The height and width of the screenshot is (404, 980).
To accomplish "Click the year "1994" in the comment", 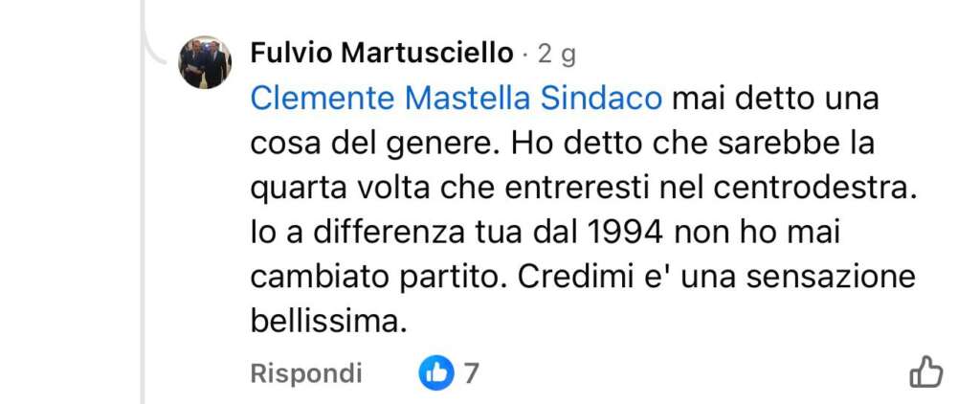I will pos(625,234).
